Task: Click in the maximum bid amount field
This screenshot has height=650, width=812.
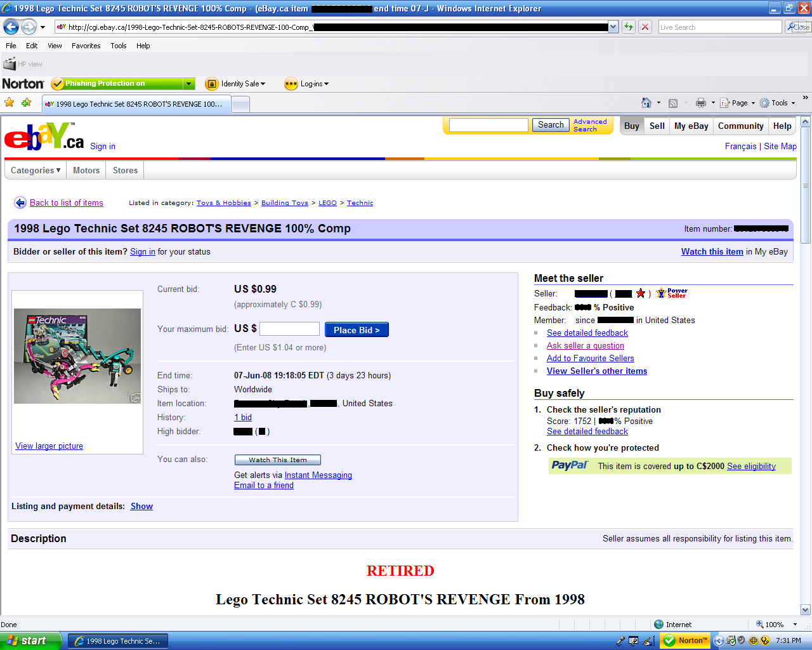Action: point(289,329)
